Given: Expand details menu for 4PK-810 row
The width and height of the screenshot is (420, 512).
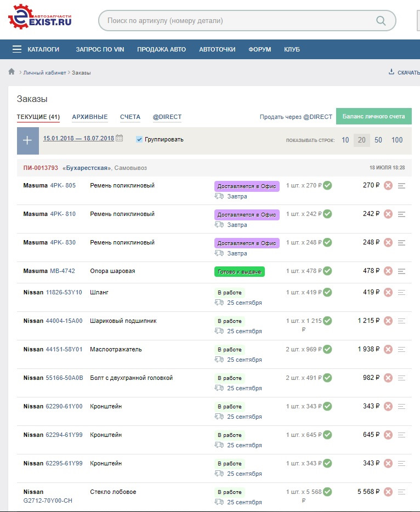Looking at the screenshot, I should pos(401,214).
